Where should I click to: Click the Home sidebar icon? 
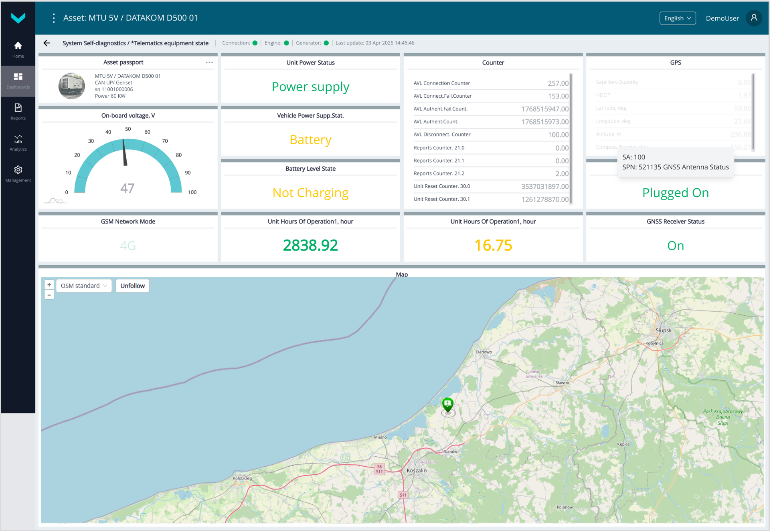[x=18, y=49]
